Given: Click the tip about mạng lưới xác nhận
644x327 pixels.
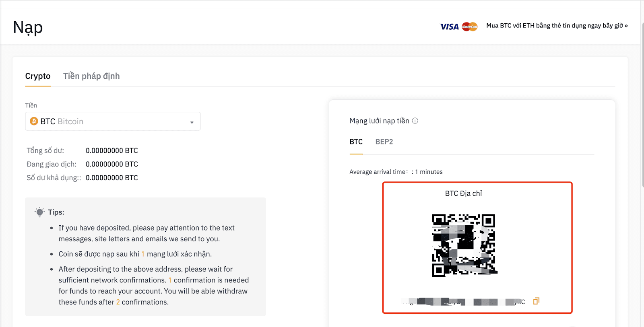Looking at the screenshot, I should [135, 254].
